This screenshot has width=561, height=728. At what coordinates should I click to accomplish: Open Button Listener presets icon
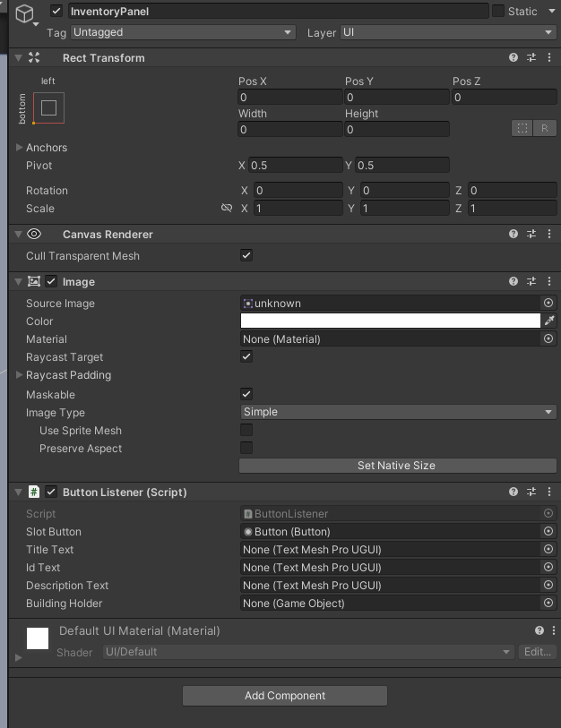[531, 492]
